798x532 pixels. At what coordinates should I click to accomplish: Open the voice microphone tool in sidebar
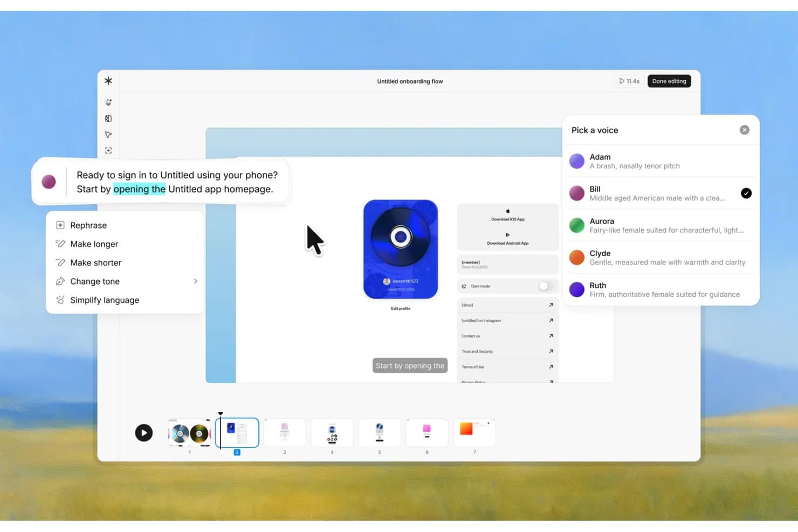(108, 102)
